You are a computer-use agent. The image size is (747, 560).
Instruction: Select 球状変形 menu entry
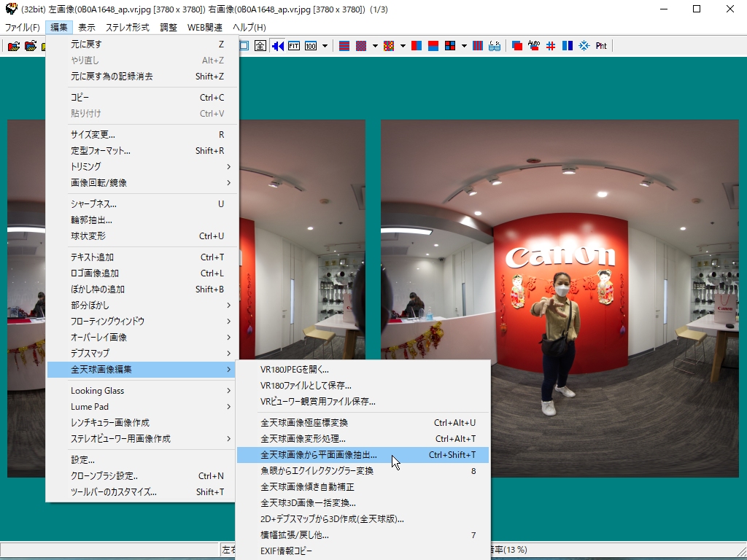(x=142, y=236)
